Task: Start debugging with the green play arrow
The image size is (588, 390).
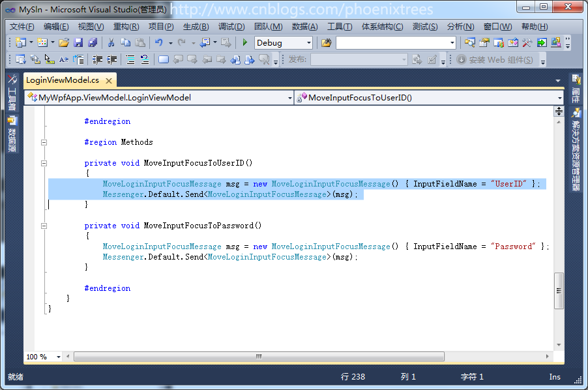Action: 245,42
